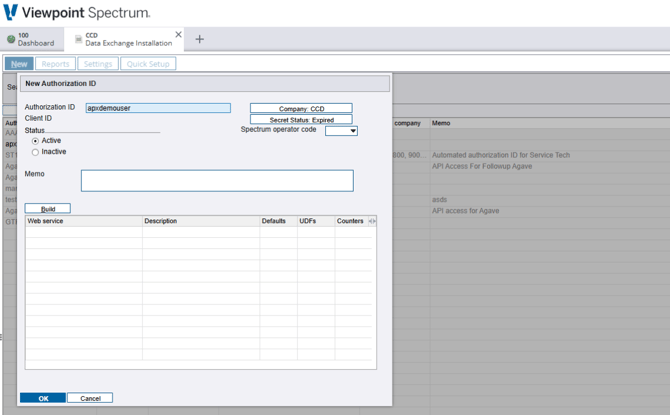Screen dimensions: 670x415
Task: Click the Memo column header in background grid
Action: click(x=441, y=123)
